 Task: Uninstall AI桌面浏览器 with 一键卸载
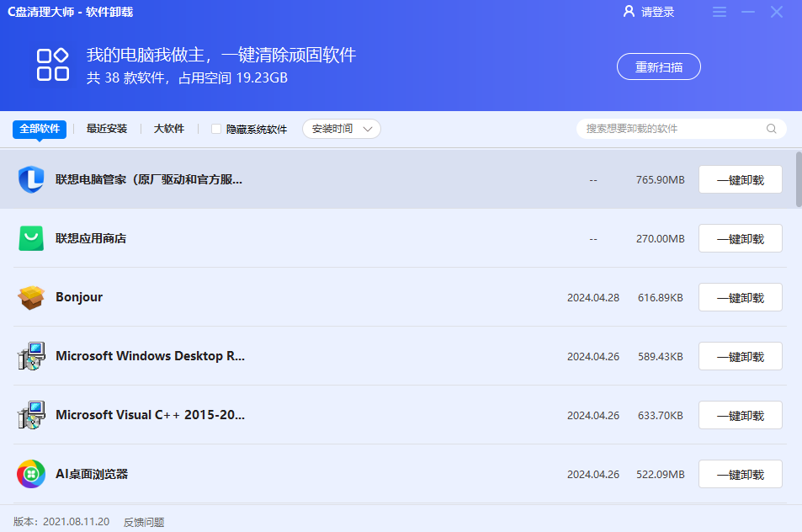click(740, 474)
